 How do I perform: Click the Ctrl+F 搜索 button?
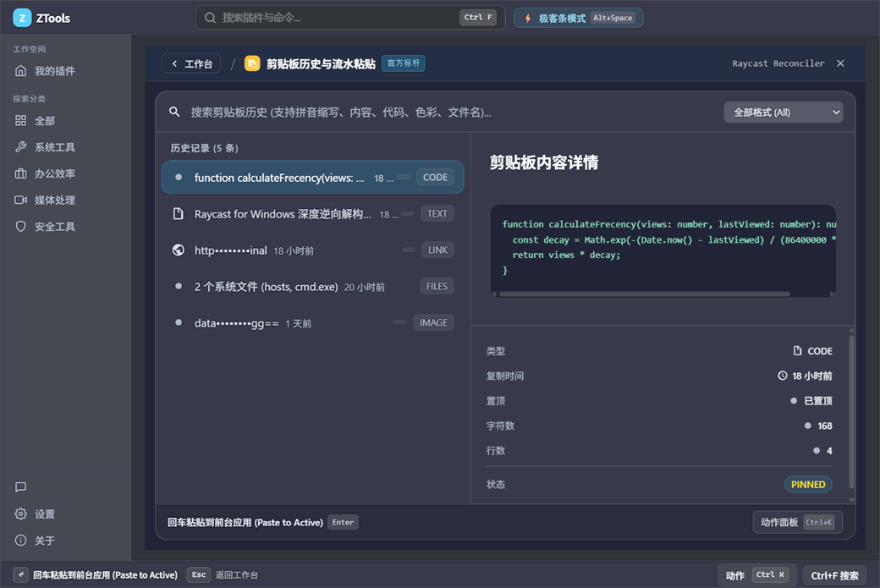(x=834, y=575)
